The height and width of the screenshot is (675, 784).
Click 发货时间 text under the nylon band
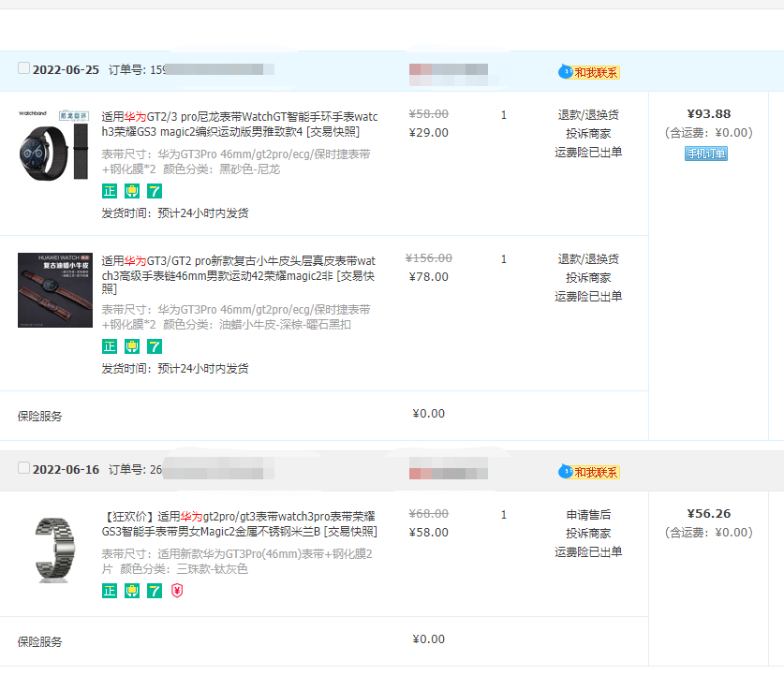click(175, 213)
